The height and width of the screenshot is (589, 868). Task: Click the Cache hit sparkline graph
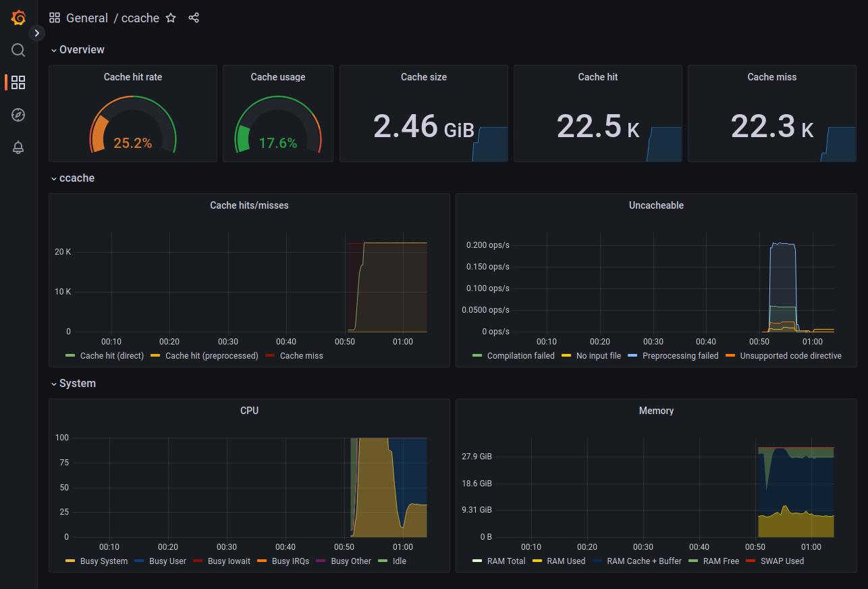click(x=663, y=144)
